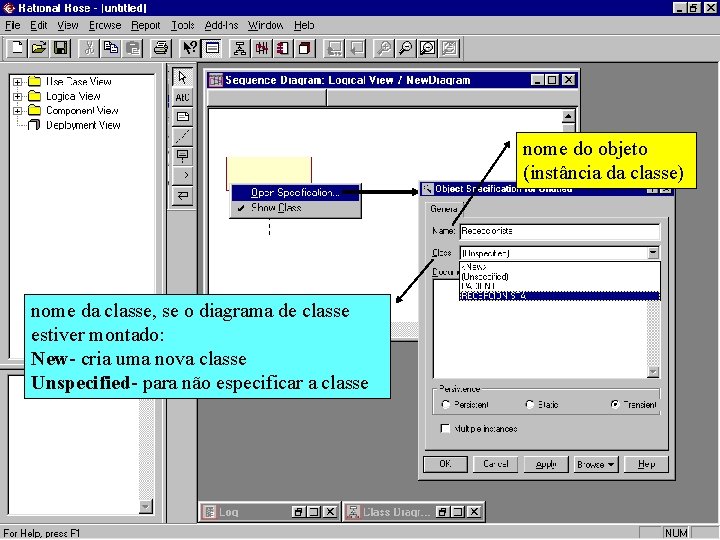Open the Add-Ins menu
This screenshot has height=540, width=720.
tap(221, 25)
